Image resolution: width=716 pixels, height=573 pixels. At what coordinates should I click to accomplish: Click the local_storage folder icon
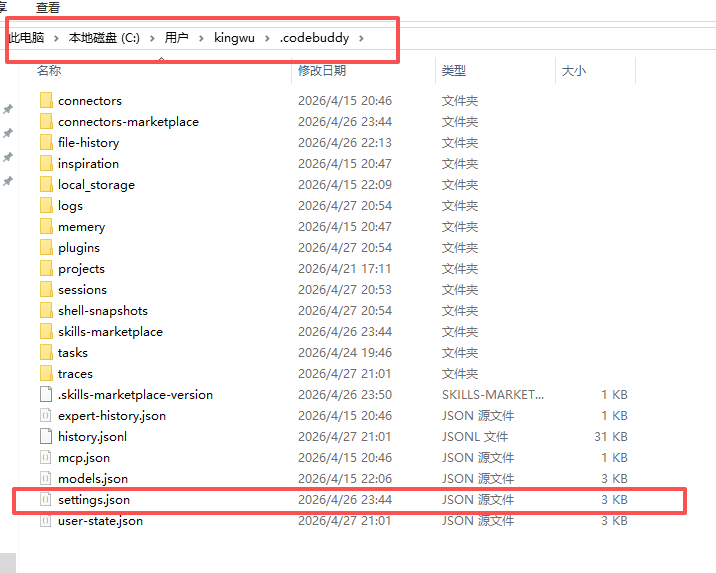point(46,184)
